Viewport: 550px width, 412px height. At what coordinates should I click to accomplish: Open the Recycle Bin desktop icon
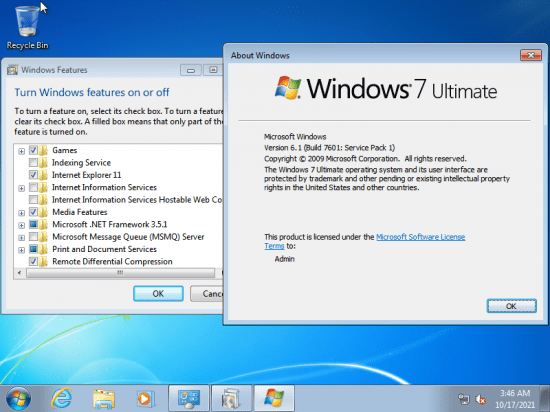coord(27,27)
